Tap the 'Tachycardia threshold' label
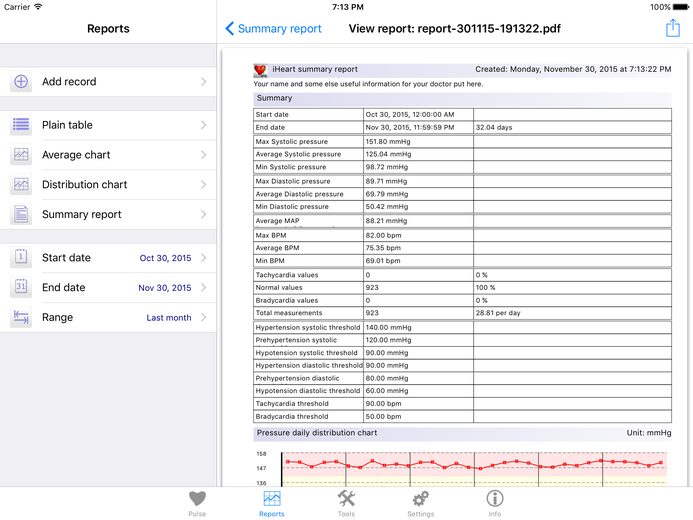The height and width of the screenshot is (520, 693). point(292,403)
